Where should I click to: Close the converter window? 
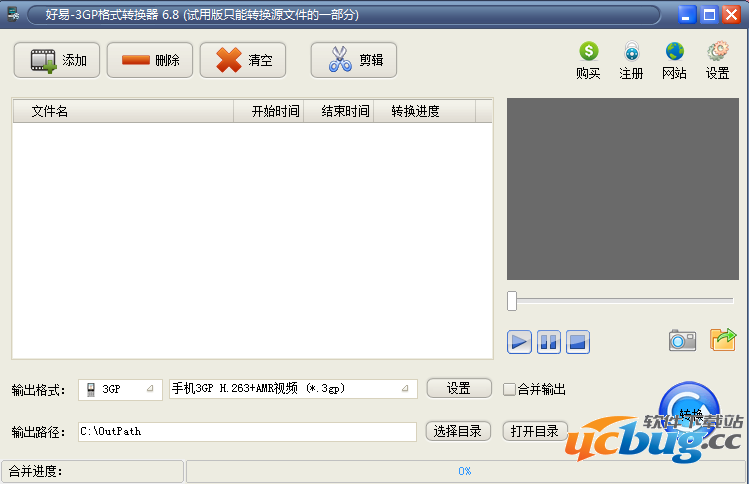coord(731,15)
